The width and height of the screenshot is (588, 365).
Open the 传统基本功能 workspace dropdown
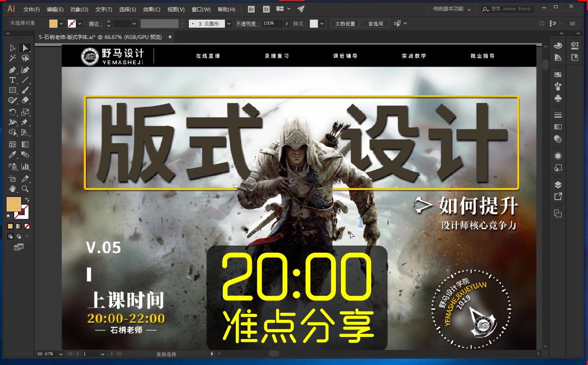(x=451, y=8)
